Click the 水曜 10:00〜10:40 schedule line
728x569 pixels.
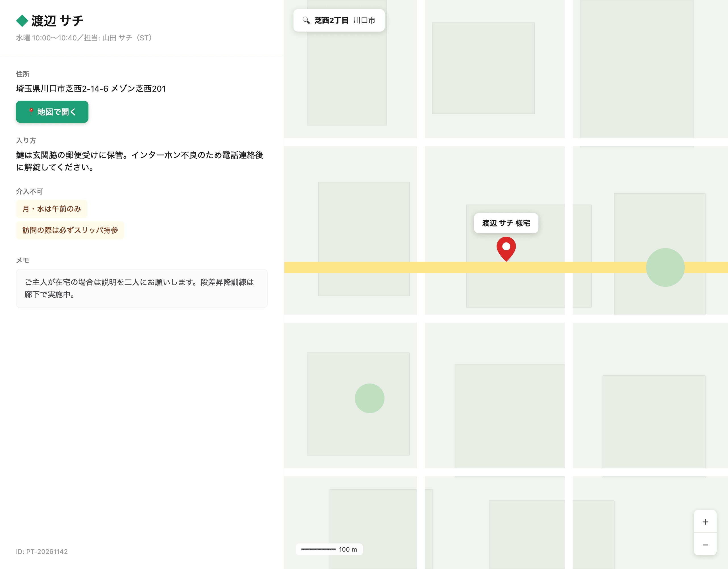(x=84, y=38)
